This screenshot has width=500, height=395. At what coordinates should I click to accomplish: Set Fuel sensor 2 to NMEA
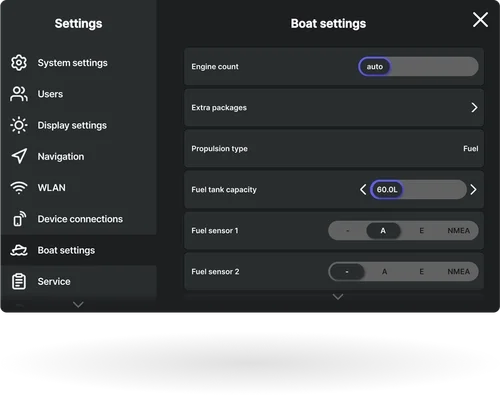pyautogui.click(x=459, y=272)
